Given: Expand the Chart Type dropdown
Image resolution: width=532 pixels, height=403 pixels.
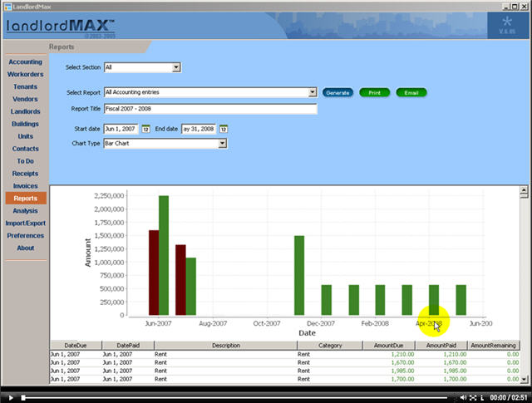Looking at the screenshot, I should tap(222, 144).
